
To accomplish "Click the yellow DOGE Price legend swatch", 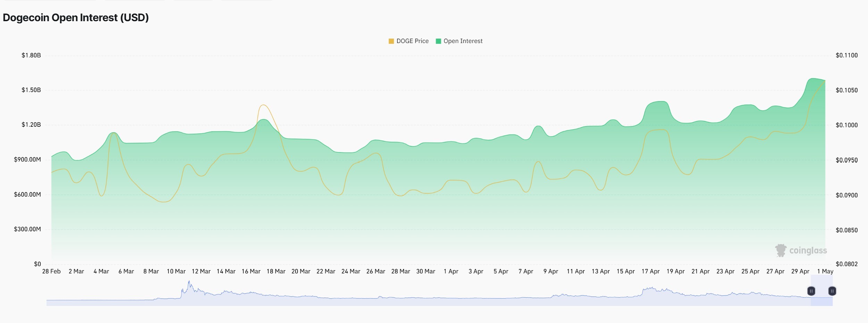I will 391,41.
